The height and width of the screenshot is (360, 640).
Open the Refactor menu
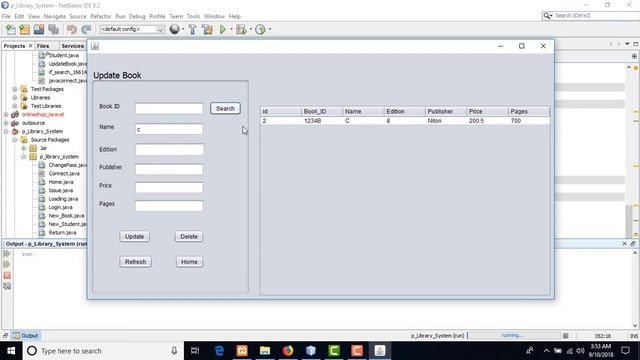tap(101, 16)
